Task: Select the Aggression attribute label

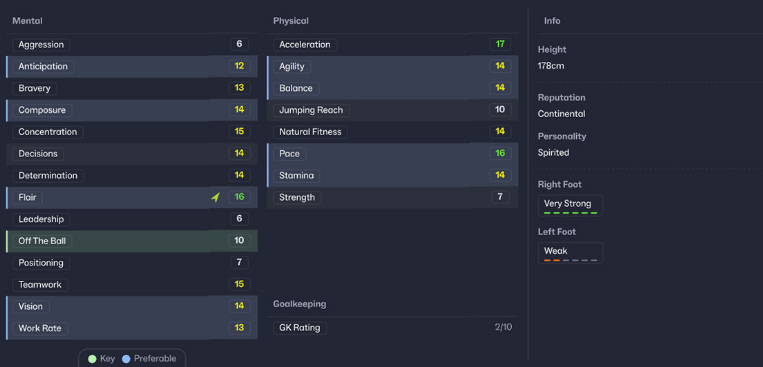Action: click(41, 45)
